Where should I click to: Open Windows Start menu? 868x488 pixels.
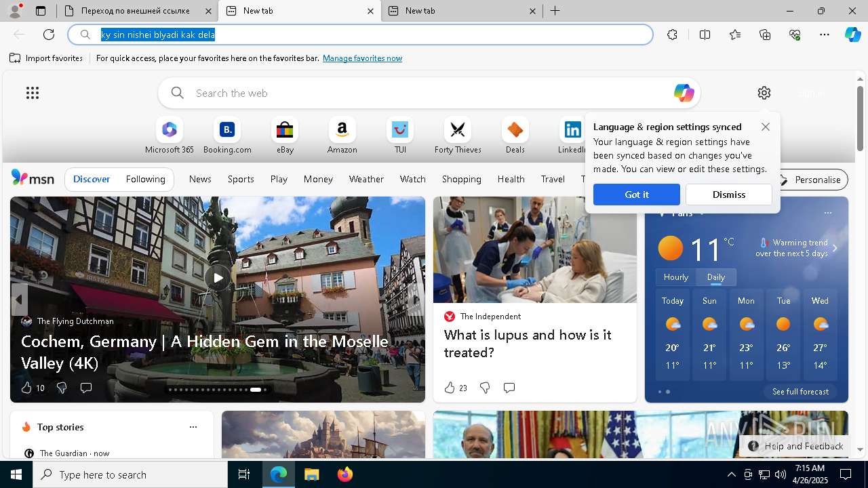point(16,474)
